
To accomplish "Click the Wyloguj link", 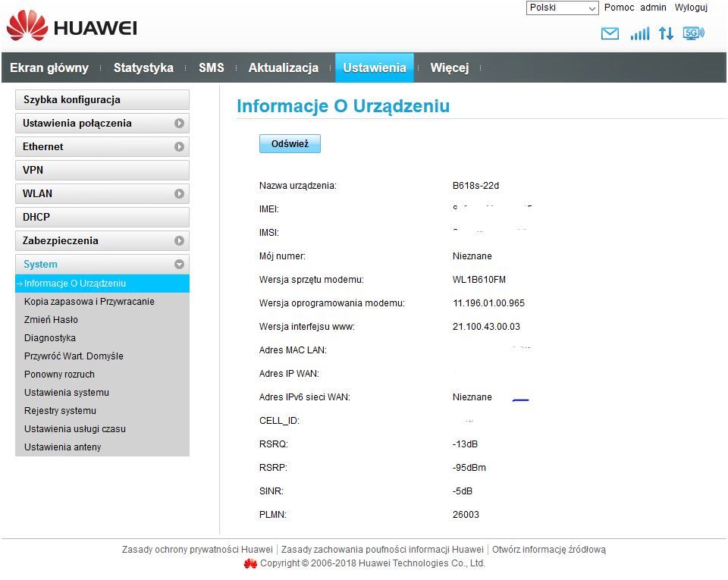I will pyautogui.click(x=691, y=8).
